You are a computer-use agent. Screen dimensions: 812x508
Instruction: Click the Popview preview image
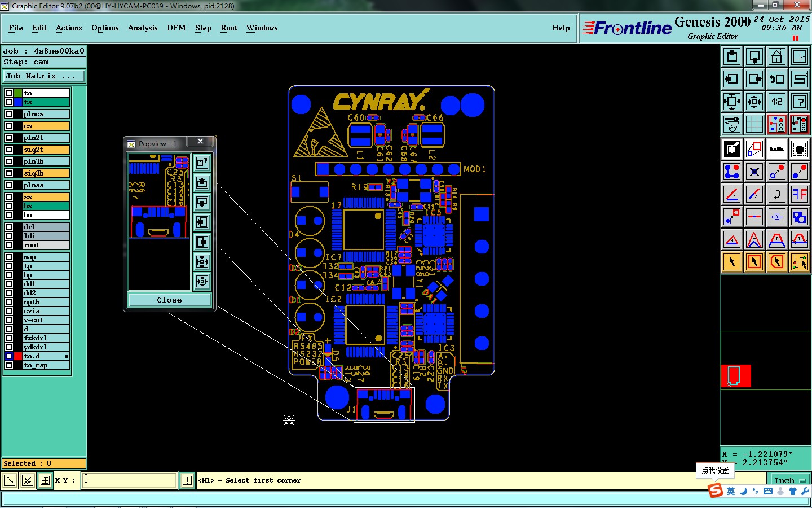(x=159, y=221)
